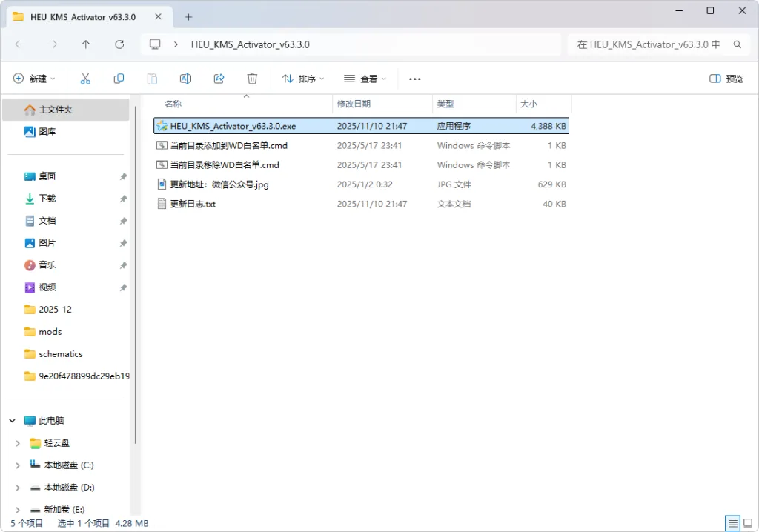Open the 新建 new item menu

pyautogui.click(x=34, y=79)
